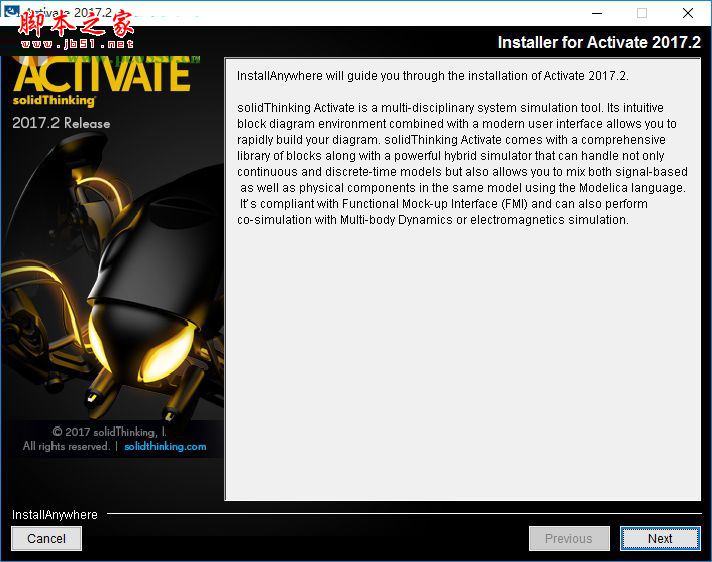Click the '2017.2 Release' text
Image resolution: width=712 pixels, height=562 pixels.
point(61,123)
